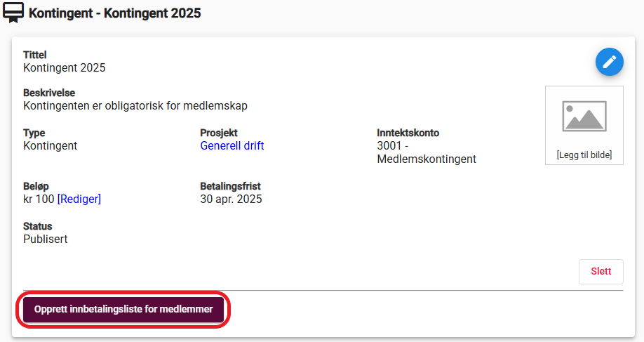This screenshot has height=342, width=644.
Task: Click the description text about obligatorisk medlemskap
Action: tap(135, 105)
